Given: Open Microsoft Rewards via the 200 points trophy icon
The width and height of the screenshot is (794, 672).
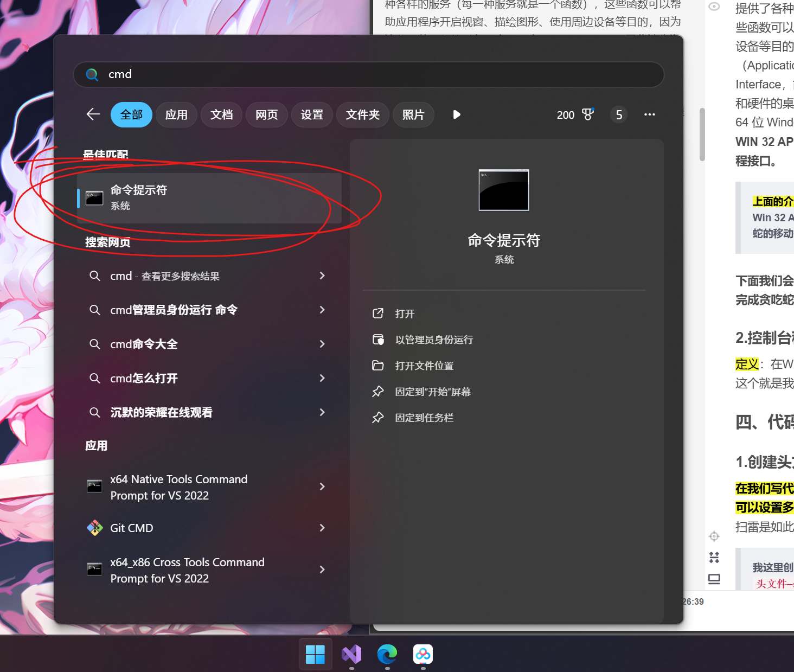Looking at the screenshot, I should (x=588, y=114).
